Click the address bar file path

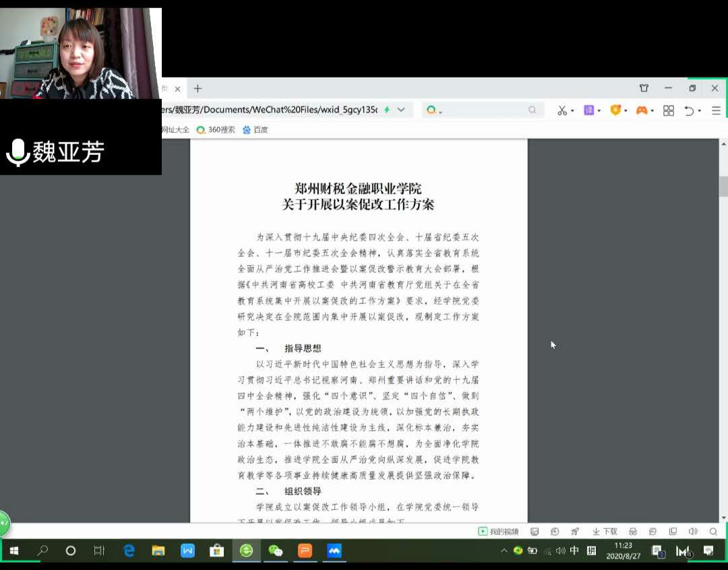click(x=269, y=110)
